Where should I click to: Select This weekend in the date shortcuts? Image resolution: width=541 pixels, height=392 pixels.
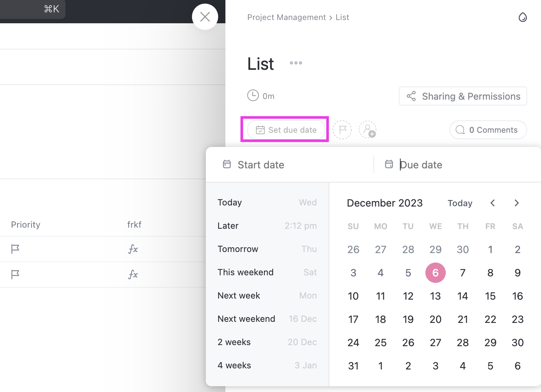pyautogui.click(x=245, y=272)
